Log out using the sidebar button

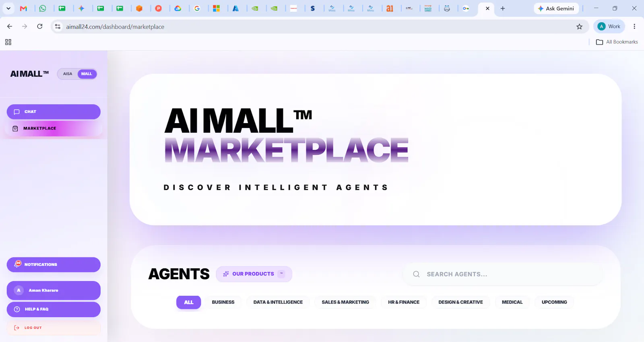point(54,328)
